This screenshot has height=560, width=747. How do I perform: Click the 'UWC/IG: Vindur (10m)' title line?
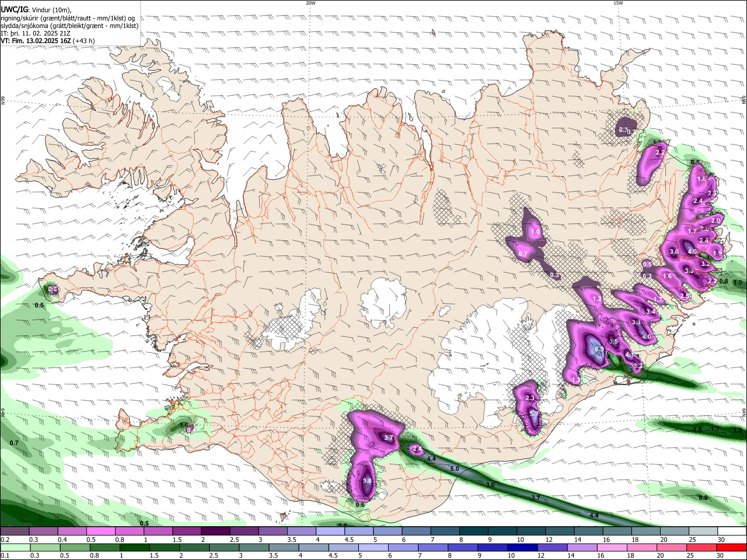pos(36,10)
